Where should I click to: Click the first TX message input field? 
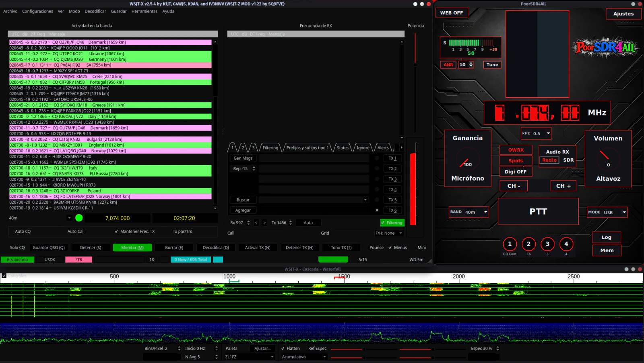click(x=314, y=158)
